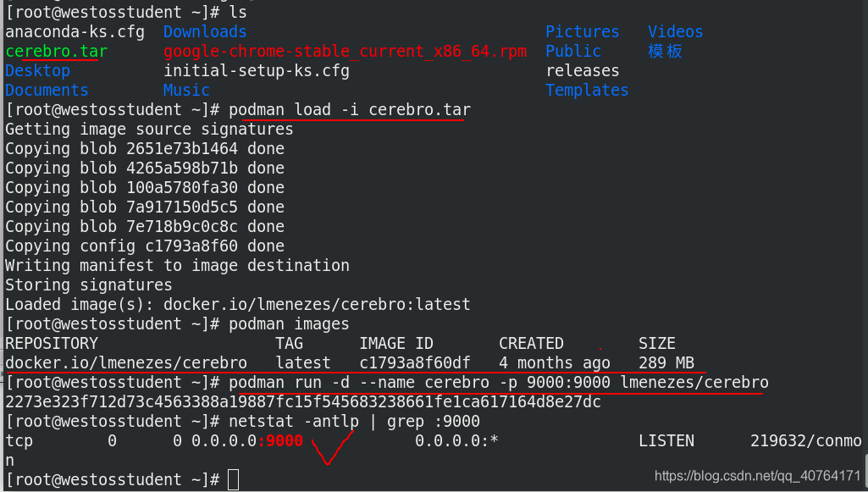Click blob hash 2651e73b1464
The width and height of the screenshot is (868, 492).
[x=181, y=149]
